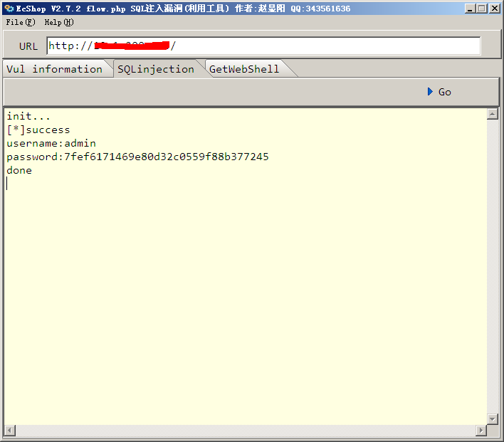Click the password hash output line

click(137, 157)
